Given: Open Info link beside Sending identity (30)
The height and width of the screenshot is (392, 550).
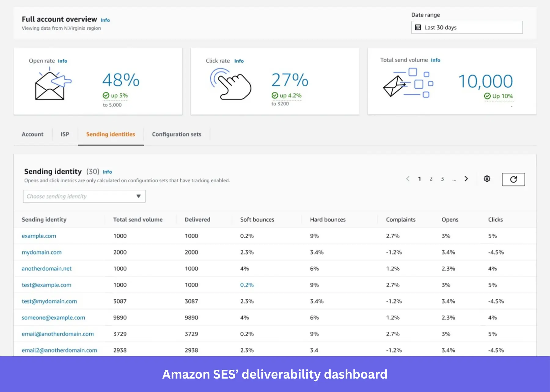Looking at the screenshot, I should (107, 172).
